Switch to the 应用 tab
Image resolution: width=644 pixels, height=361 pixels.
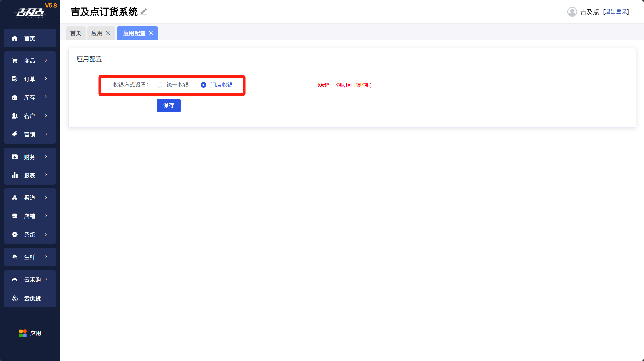tap(97, 33)
